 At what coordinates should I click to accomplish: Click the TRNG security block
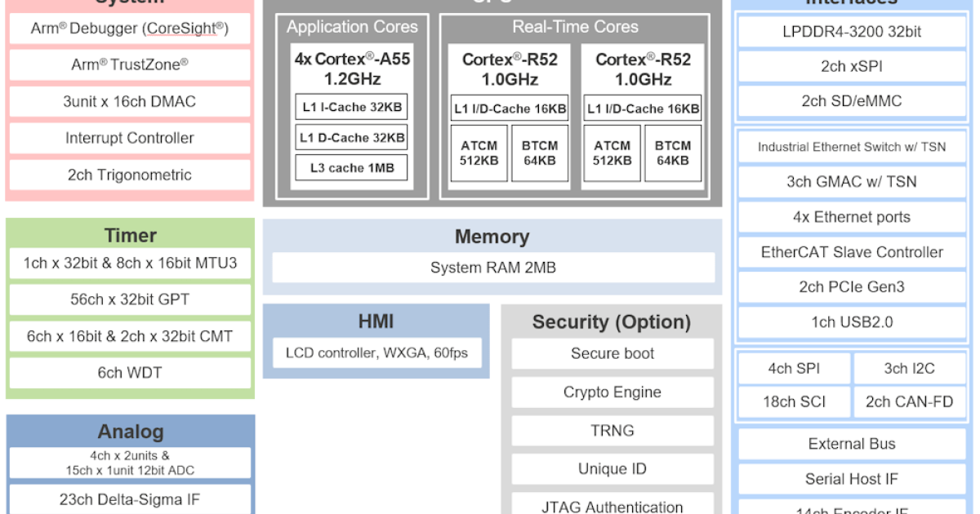click(x=612, y=431)
